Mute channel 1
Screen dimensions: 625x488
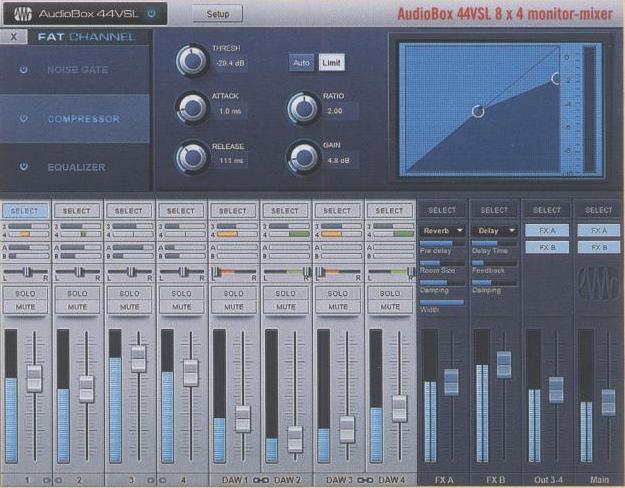[26, 307]
